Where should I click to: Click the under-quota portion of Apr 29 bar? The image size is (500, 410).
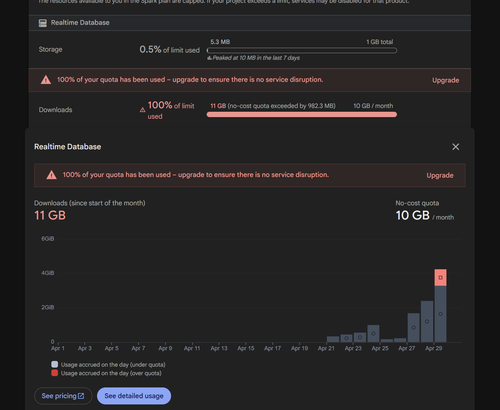440,314
